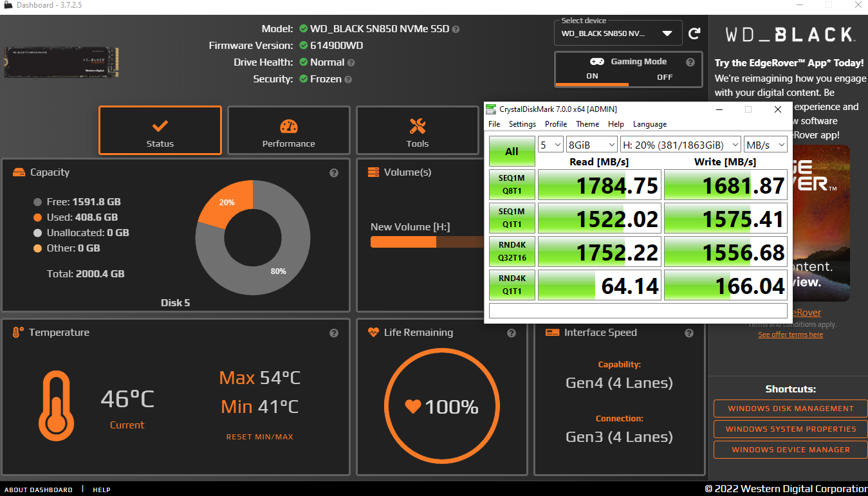Screen dimensions: 868x496
Task: Open help icon next to Model name
Action: click(456, 29)
